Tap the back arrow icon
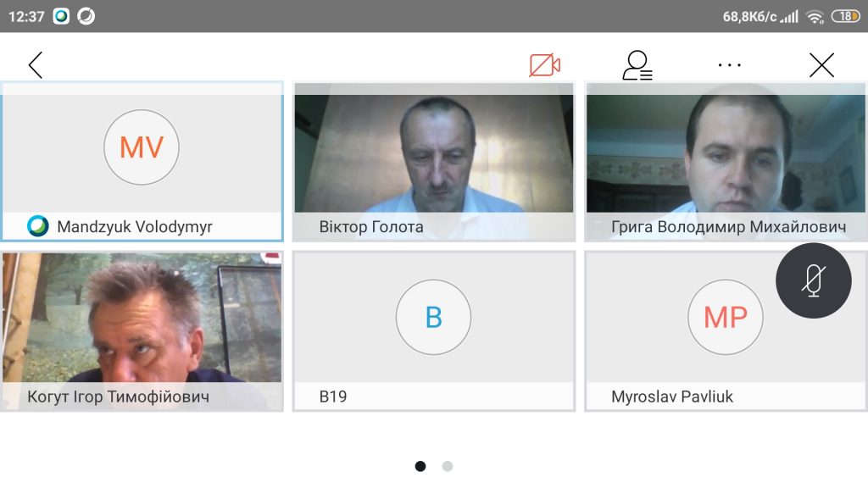This screenshot has height=488, width=868. click(x=36, y=65)
